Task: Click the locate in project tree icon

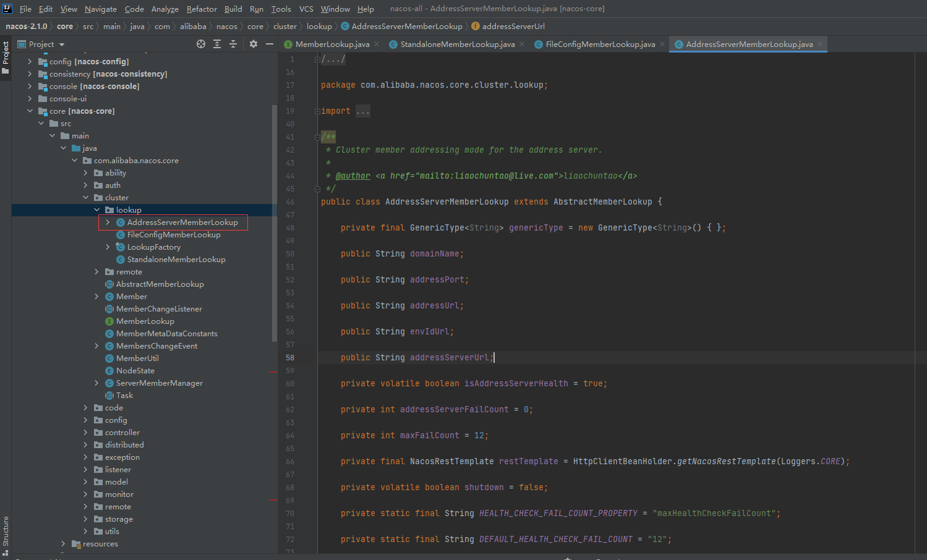Action: tap(201, 44)
